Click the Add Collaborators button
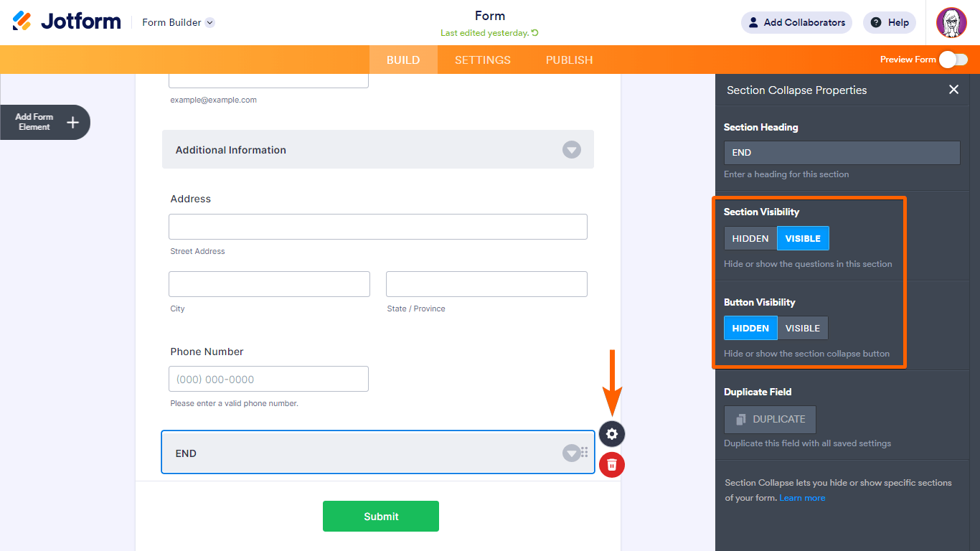Screen dimensions: 980x551 [x=796, y=22]
